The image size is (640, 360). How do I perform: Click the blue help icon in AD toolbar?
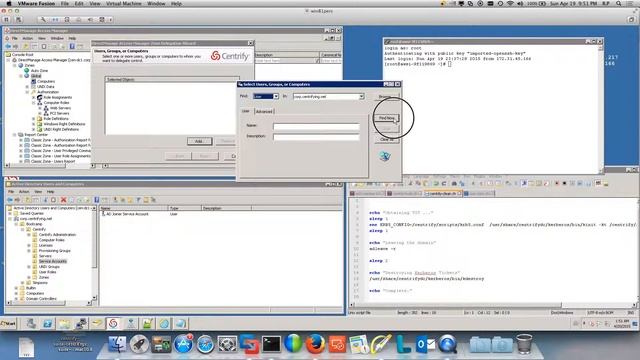(97, 200)
